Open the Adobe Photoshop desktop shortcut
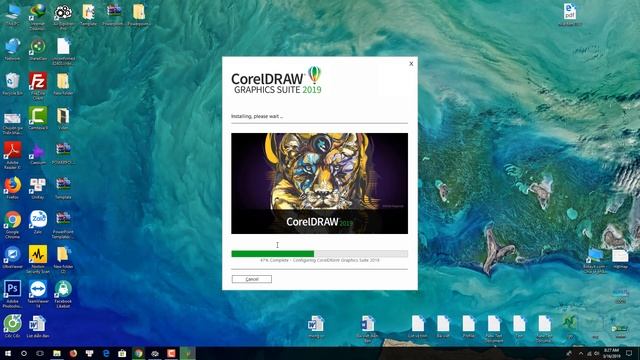The image size is (640, 360). click(12, 293)
